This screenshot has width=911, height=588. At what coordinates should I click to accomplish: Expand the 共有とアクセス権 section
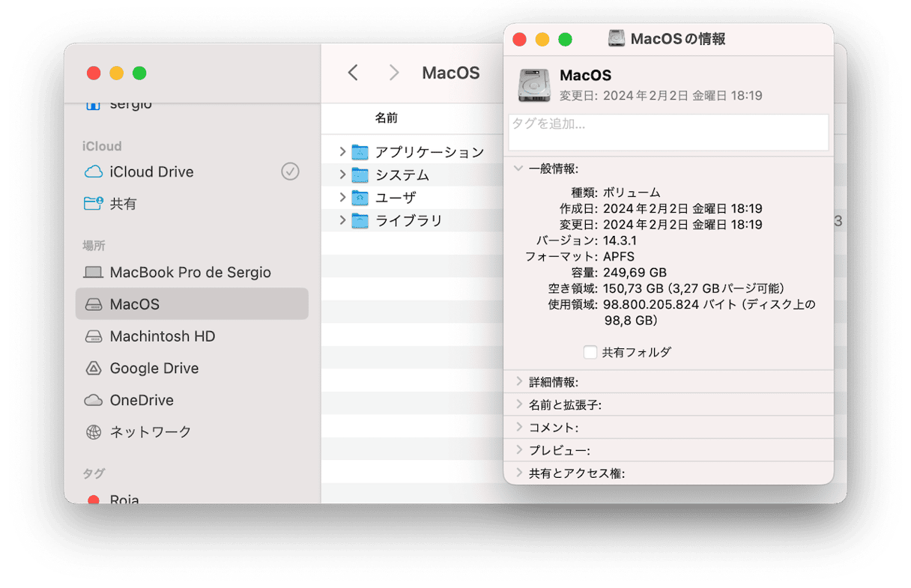click(518, 473)
